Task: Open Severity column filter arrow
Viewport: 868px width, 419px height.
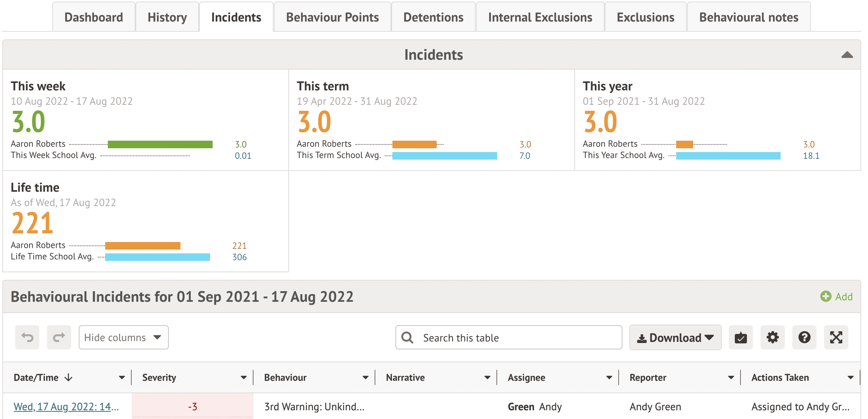Action: click(243, 377)
